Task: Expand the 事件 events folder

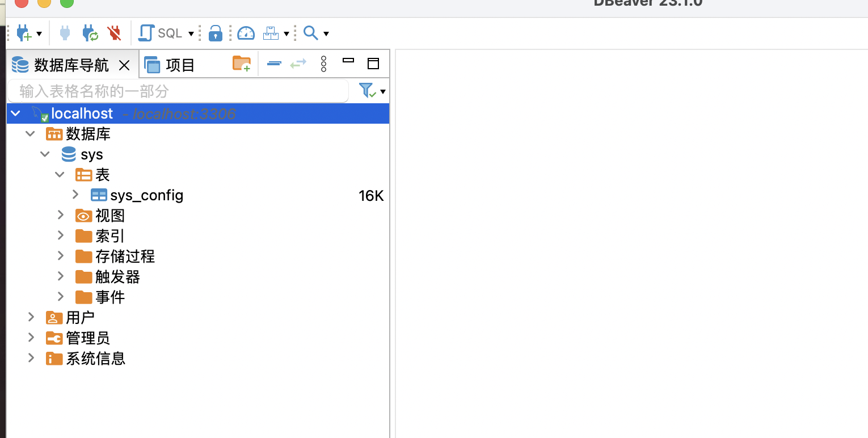Action: (61, 297)
